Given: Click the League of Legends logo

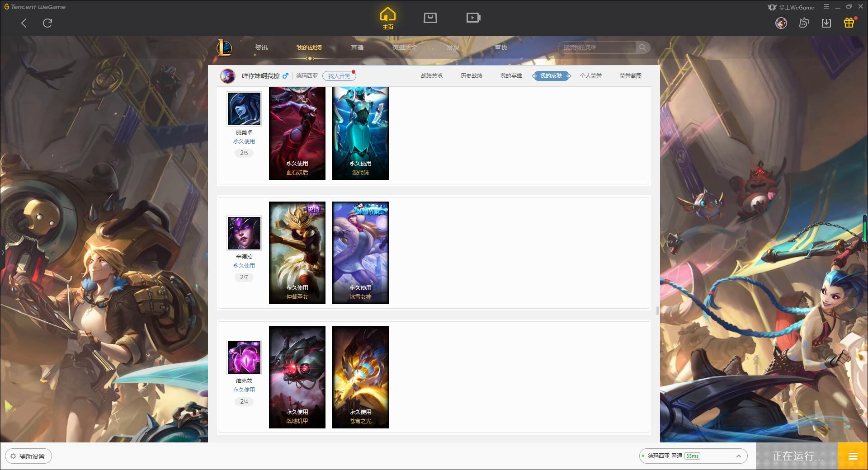Looking at the screenshot, I should point(225,47).
